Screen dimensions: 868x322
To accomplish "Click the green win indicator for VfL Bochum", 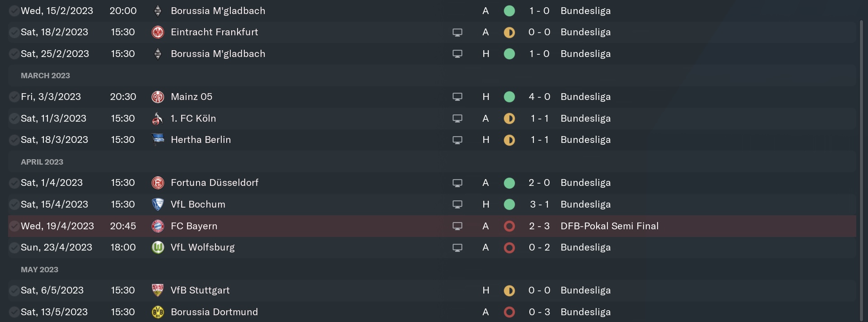I will tap(509, 204).
